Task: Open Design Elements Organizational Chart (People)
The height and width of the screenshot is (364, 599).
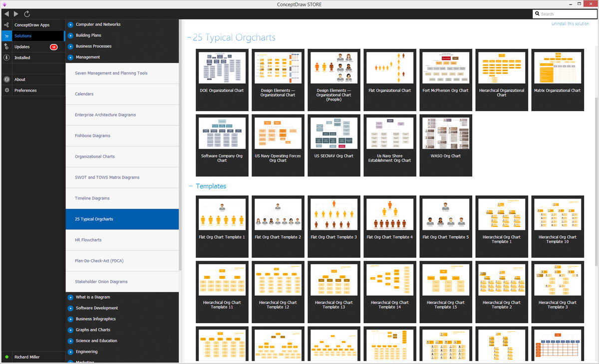Action: (x=334, y=80)
